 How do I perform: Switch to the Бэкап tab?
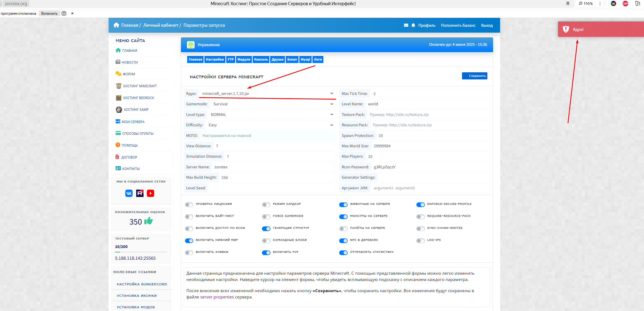pyautogui.click(x=292, y=59)
